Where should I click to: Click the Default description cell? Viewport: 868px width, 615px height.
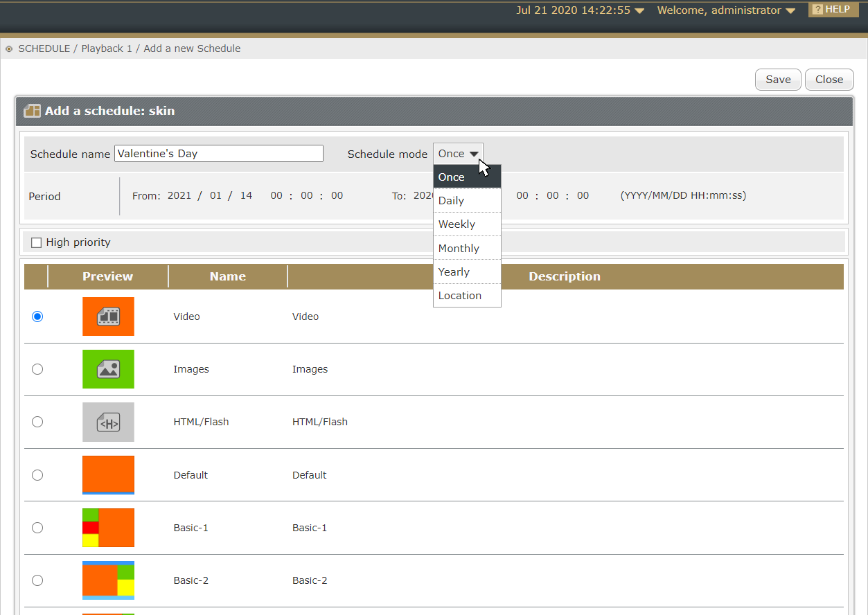pyautogui.click(x=309, y=475)
